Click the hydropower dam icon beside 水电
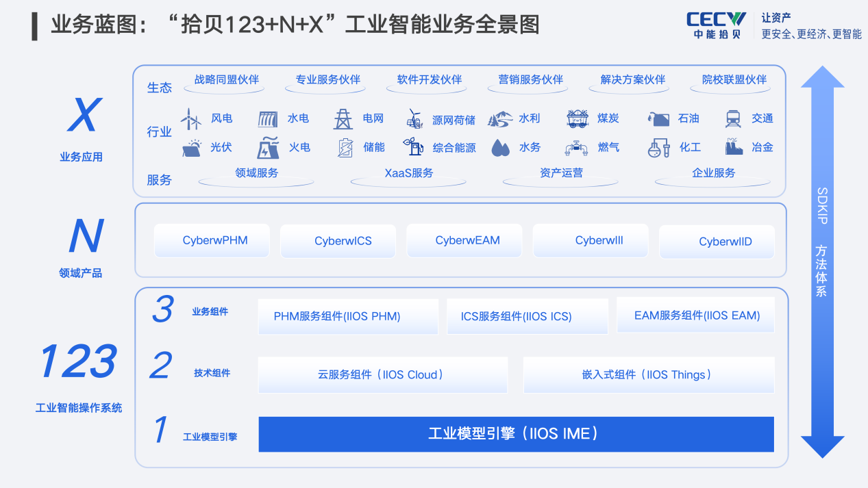Screen dimensions: 868x488 [268, 120]
